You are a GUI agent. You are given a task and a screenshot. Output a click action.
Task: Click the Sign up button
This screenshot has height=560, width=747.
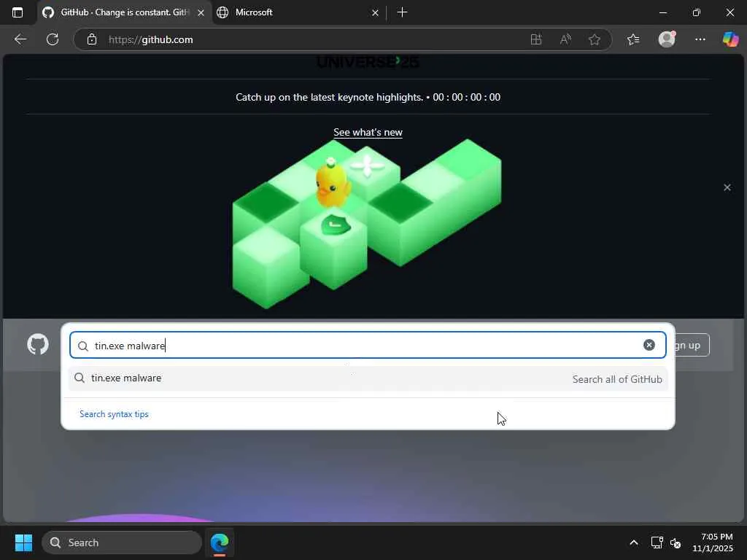coord(690,345)
